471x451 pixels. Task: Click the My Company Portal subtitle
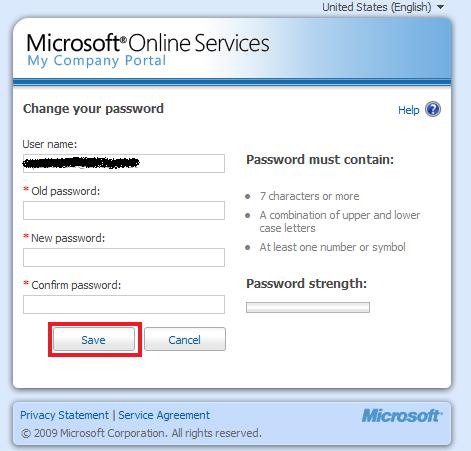[97, 61]
